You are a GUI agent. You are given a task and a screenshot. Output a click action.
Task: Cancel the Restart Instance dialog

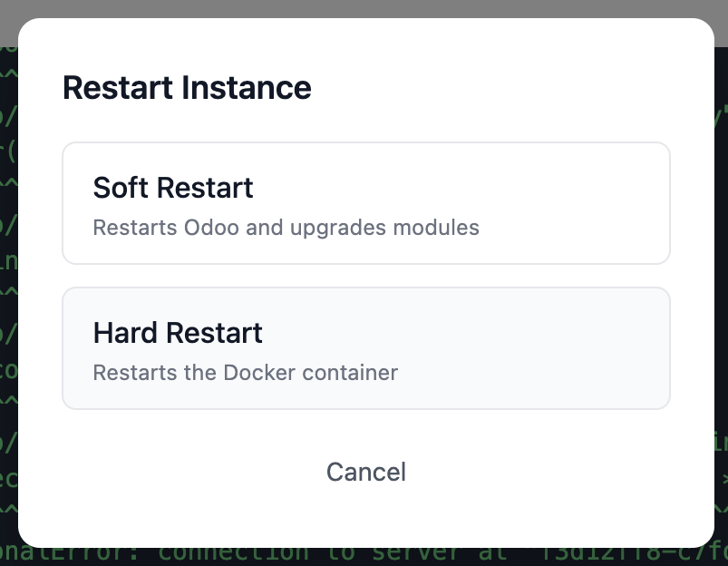[366, 472]
